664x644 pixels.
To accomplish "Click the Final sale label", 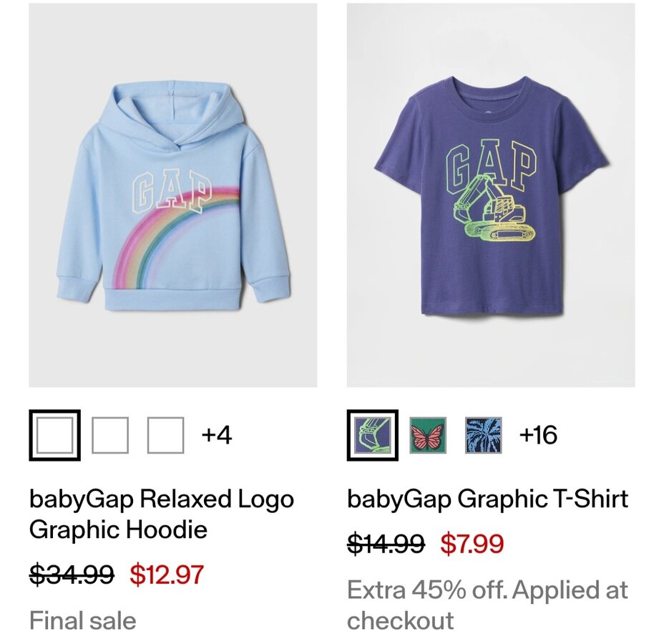I will [82, 620].
